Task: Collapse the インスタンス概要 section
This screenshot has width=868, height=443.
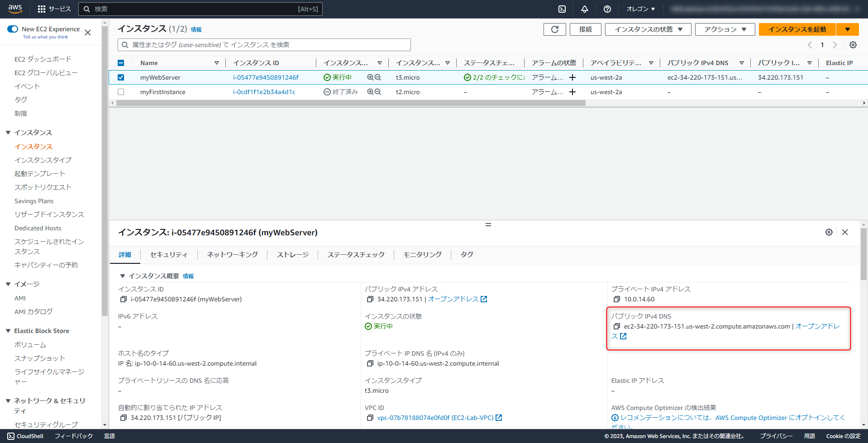Action: (122, 276)
